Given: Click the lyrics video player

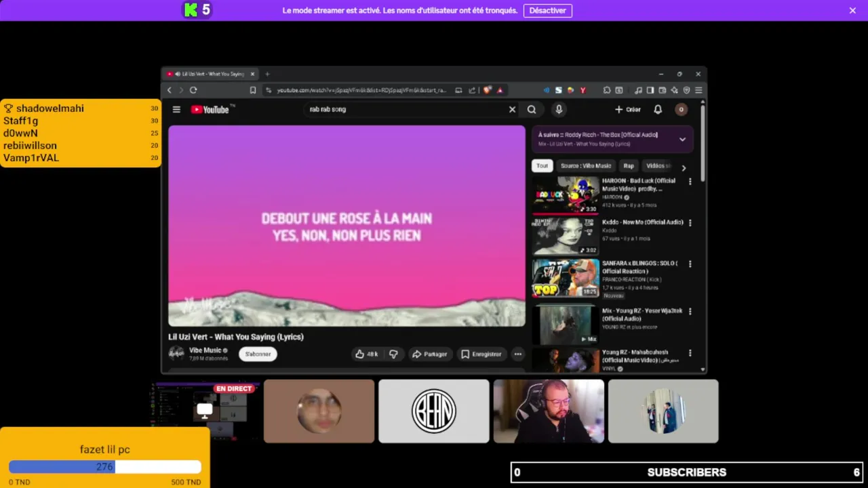Looking at the screenshot, I should (x=347, y=226).
